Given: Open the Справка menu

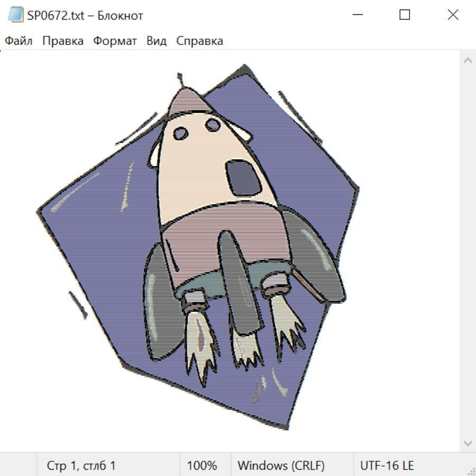Looking at the screenshot, I should click(199, 41).
